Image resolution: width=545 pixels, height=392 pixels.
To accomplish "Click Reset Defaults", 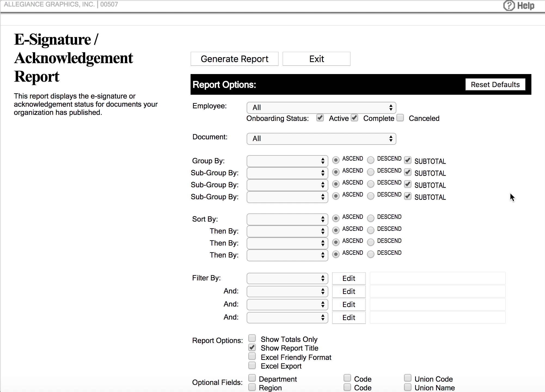I will click(495, 84).
